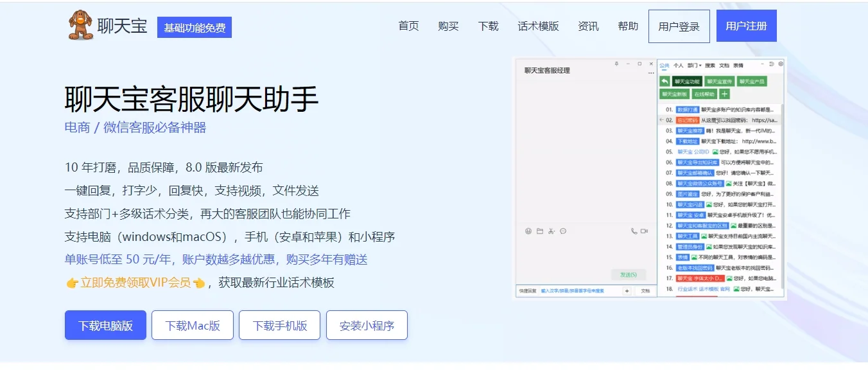Open the 话术模版 navigation item
868x372 pixels.
click(x=539, y=26)
